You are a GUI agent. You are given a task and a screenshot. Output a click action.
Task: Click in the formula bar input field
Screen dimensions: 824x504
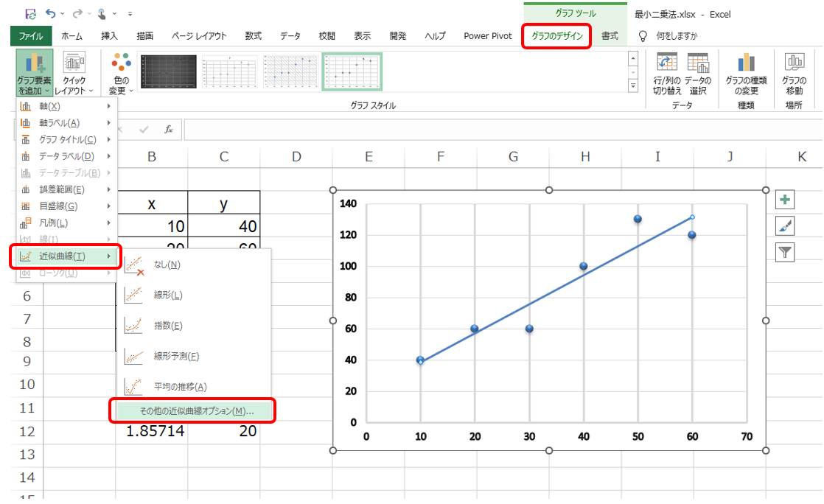[x=503, y=129]
